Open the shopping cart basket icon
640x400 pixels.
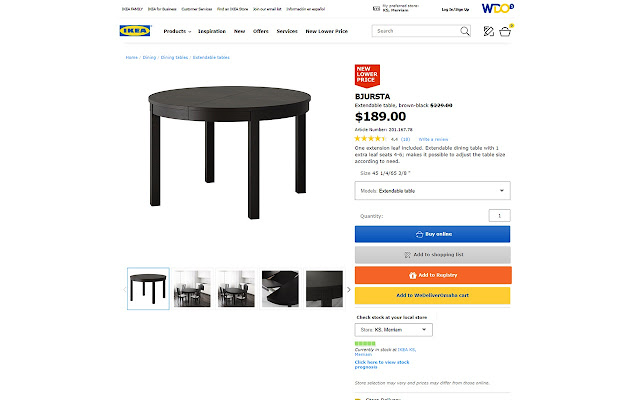505,31
